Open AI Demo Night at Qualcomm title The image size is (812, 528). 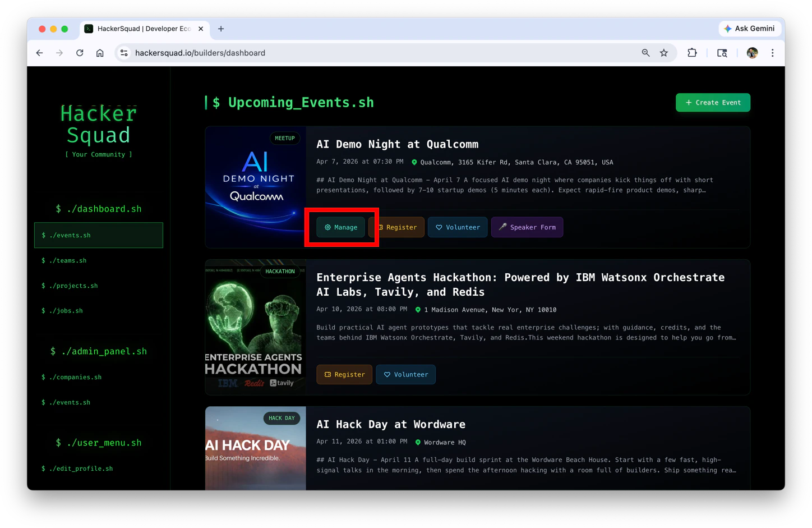pyautogui.click(x=397, y=144)
